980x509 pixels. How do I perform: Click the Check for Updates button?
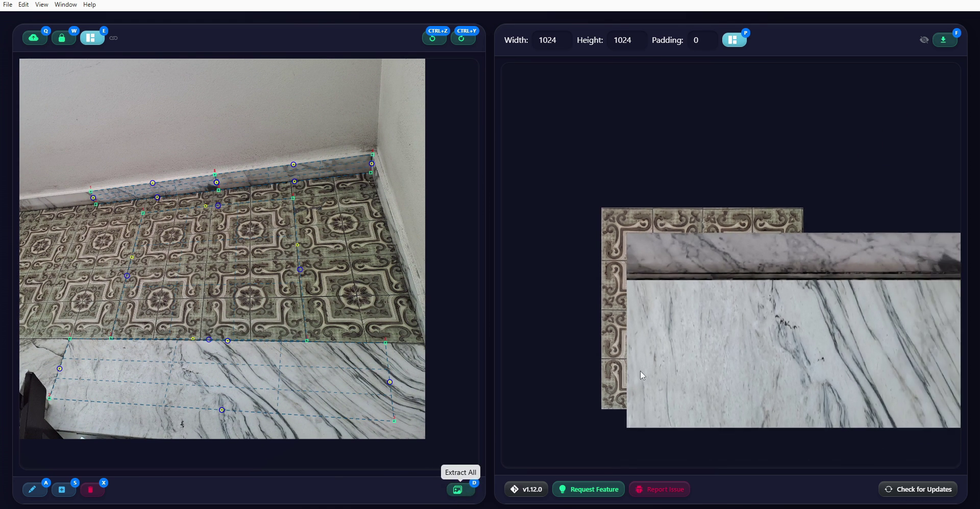[x=918, y=489]
